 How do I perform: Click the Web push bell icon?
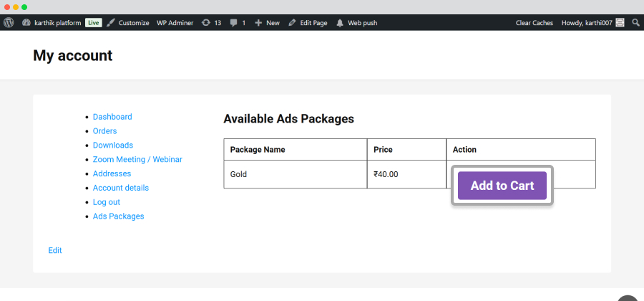pos(340,23)
